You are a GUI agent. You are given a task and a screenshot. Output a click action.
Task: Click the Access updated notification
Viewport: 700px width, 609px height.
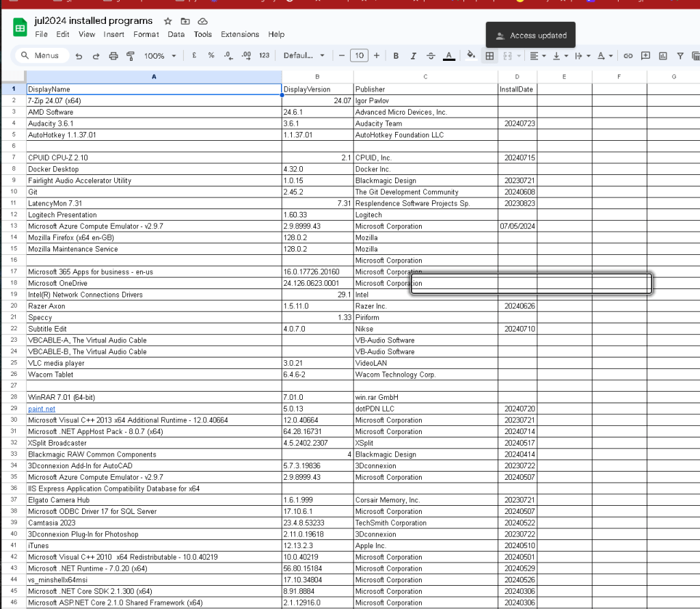[530, 35]
